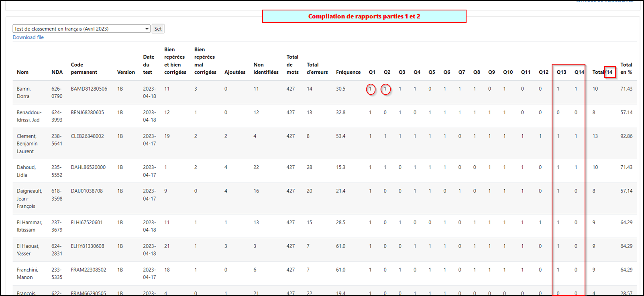Click the Ajoutées column header
This screenshot has height=296, width=644.
pyautogui.click(x=235, y=72)
